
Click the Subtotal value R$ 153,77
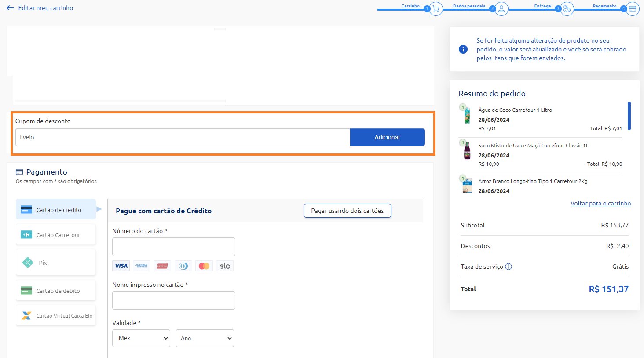[615, 225]
